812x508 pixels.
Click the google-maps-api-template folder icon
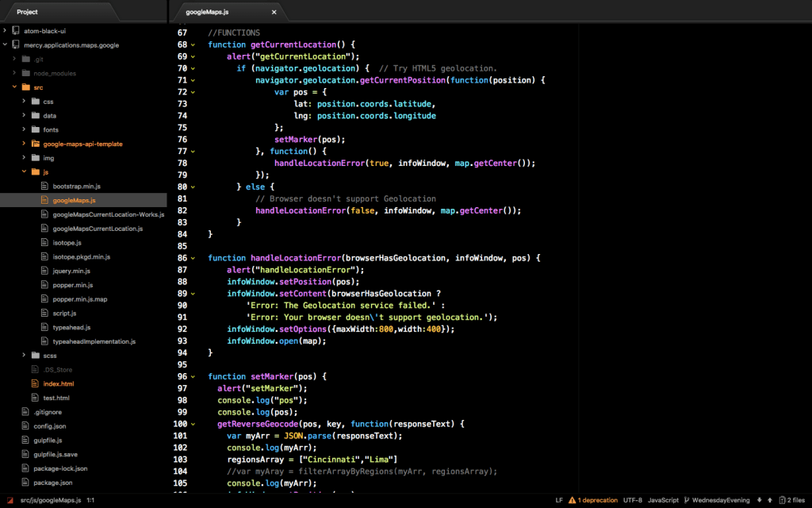click(35, 144)
